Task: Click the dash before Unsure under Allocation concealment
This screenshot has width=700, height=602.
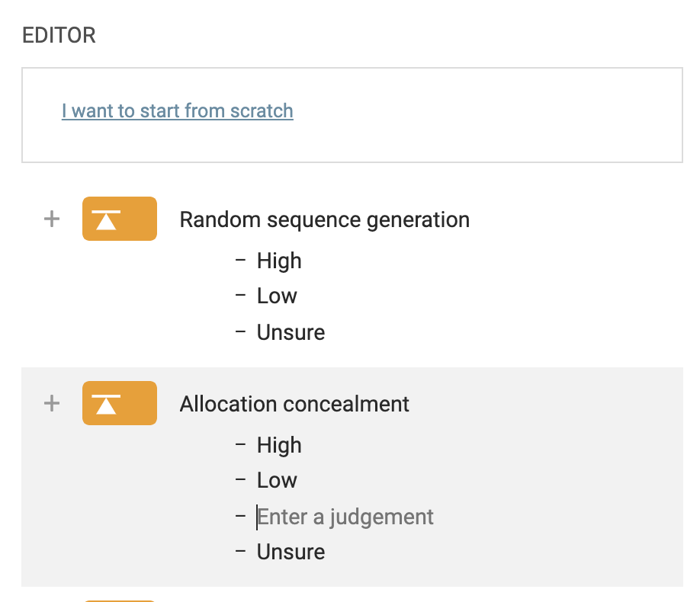Action: click(x=241, y=552)
